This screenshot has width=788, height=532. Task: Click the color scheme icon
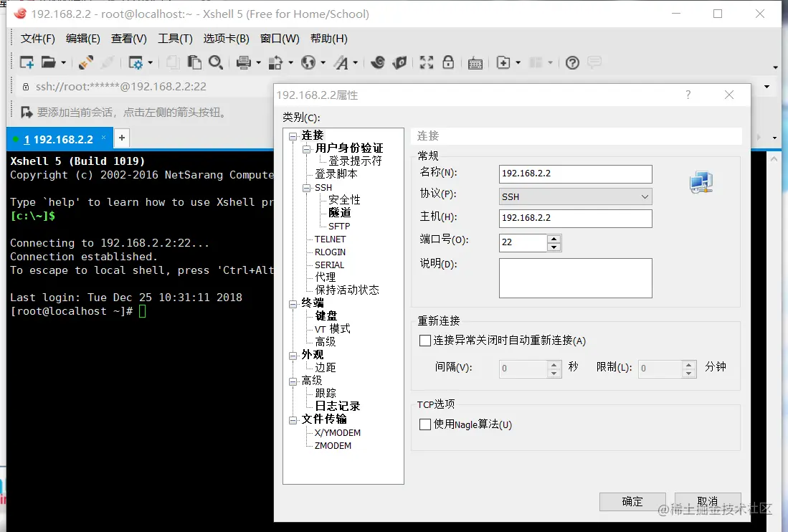tap(275, 62)
